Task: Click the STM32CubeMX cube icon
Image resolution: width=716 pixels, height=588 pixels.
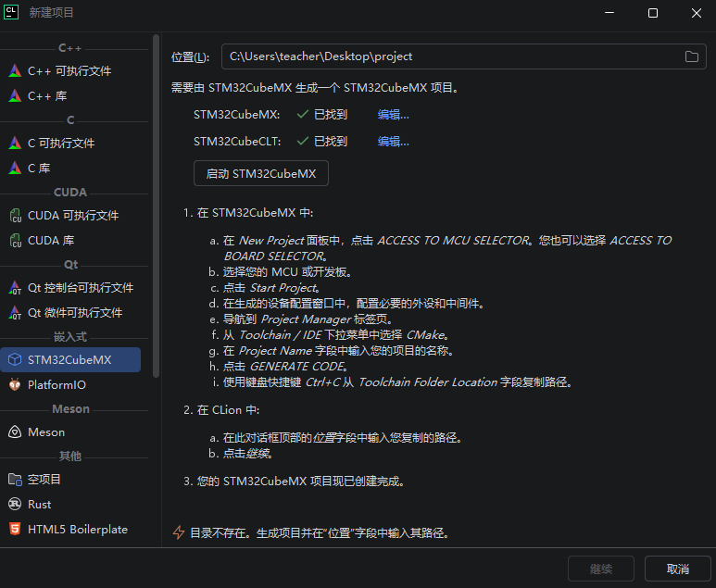Action: (x=15, y=359)
